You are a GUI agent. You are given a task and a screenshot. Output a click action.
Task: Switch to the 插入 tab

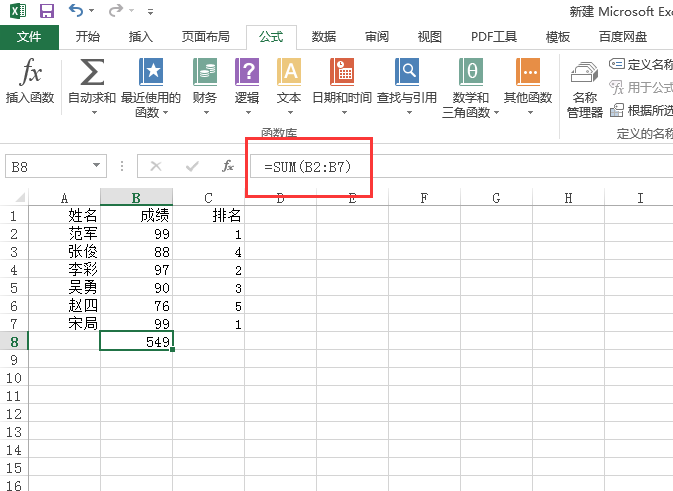[x=141, y=37]
